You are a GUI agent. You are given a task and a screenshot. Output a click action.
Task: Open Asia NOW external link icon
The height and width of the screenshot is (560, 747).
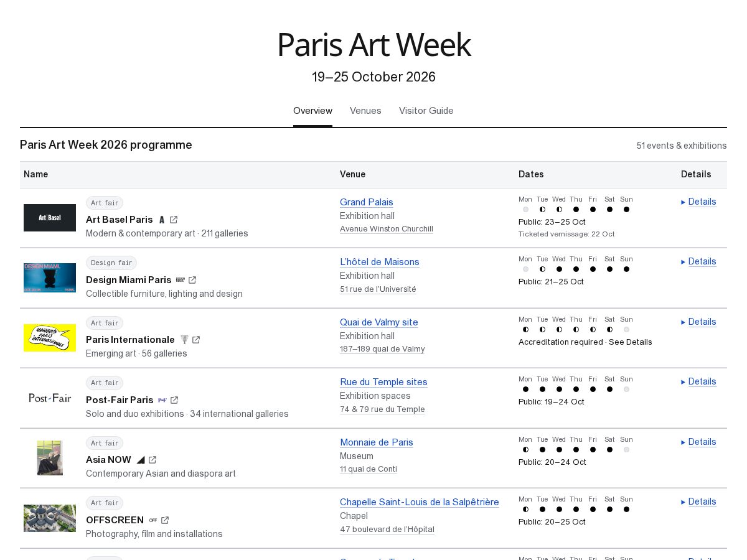coord(153,460)
